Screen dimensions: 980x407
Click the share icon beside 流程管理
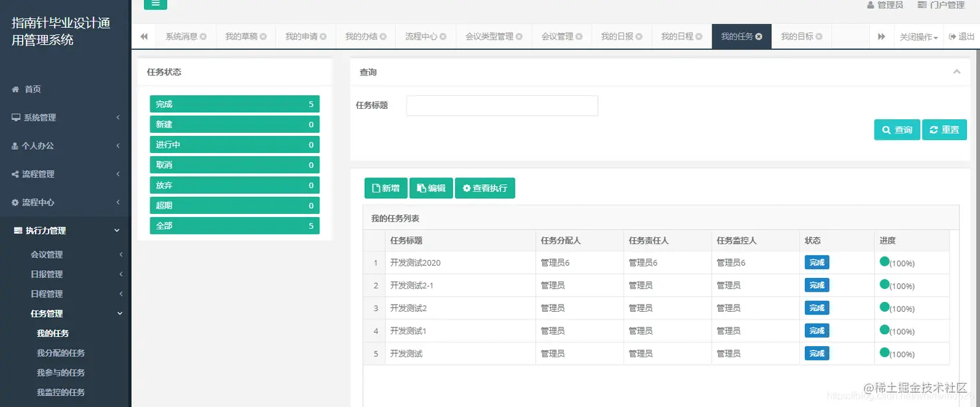(x=16, y=174)
